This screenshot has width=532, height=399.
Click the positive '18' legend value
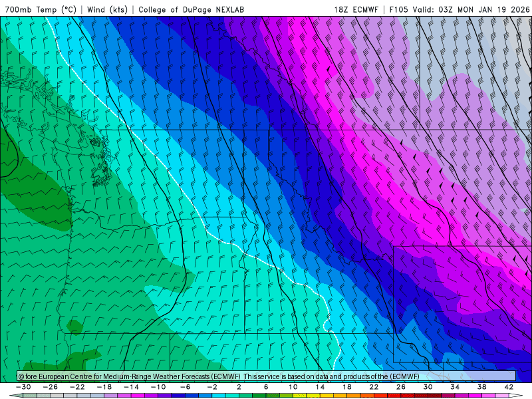347,387
